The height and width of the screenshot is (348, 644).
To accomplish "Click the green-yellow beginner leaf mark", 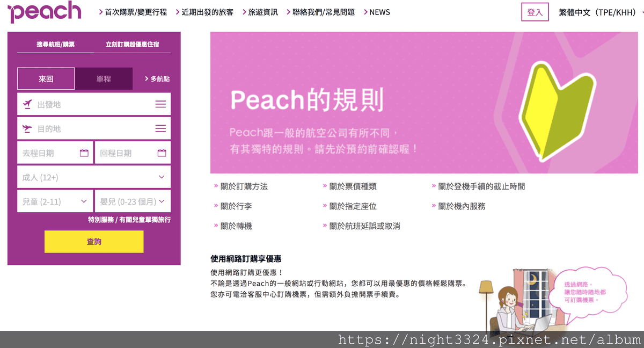I will click(558, 111).
